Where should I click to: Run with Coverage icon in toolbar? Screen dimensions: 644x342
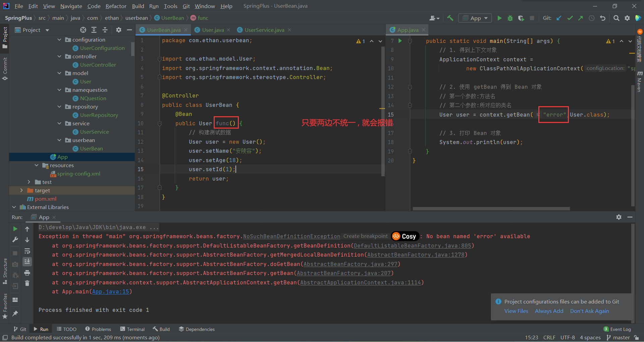click(521, 18)
